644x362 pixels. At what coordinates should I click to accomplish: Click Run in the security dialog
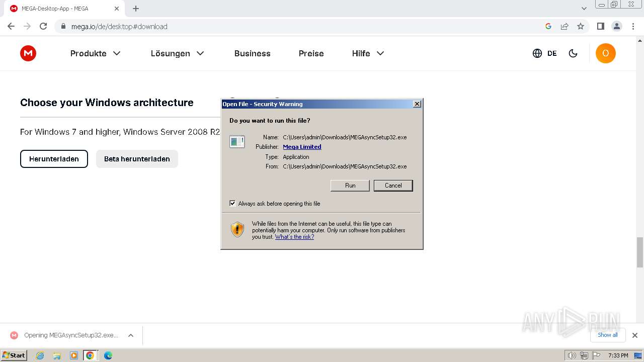coord(350,186)
